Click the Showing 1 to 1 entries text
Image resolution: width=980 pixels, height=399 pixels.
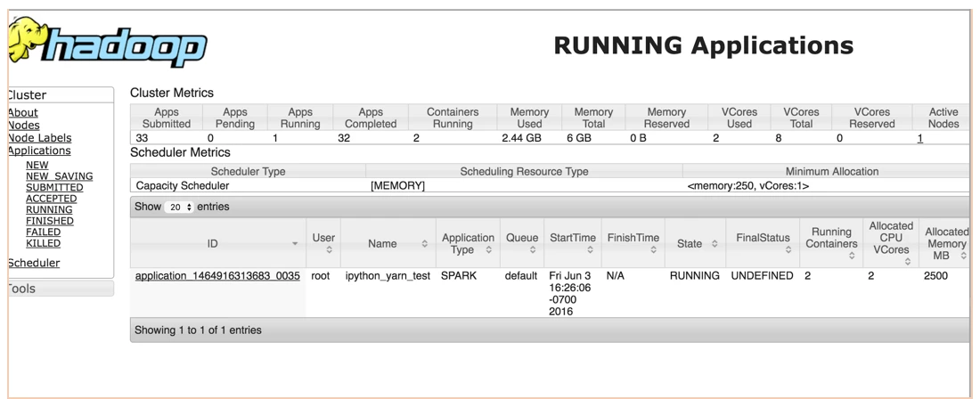[198, 330]
